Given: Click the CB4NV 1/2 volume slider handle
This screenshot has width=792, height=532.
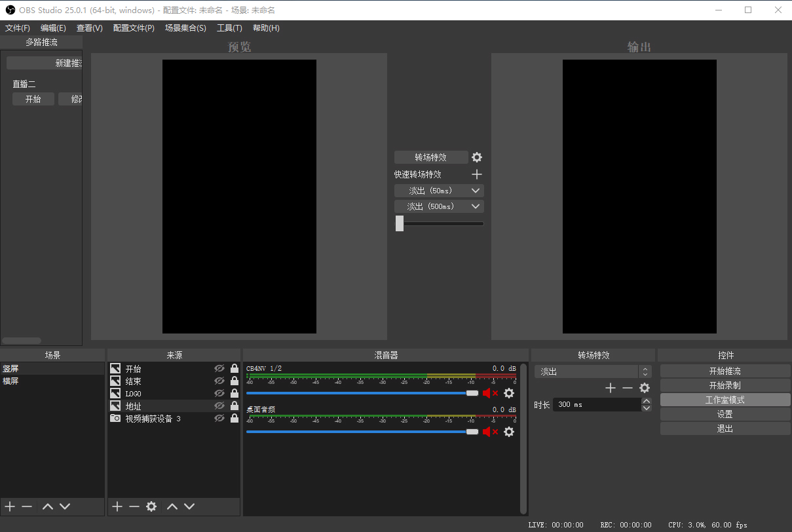Looking at the screenshot, I should point(472,393).
